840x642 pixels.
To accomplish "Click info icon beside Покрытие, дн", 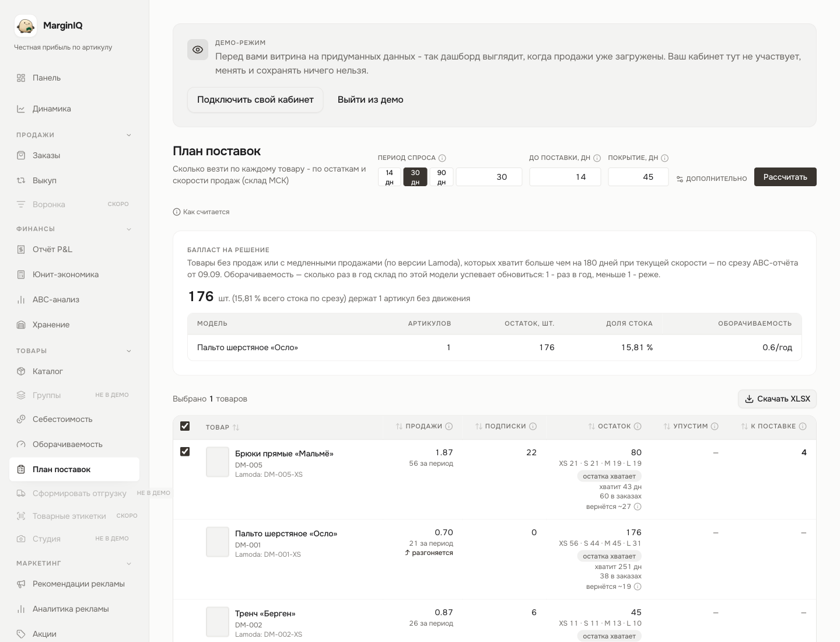I will click(x=664, y=158).
